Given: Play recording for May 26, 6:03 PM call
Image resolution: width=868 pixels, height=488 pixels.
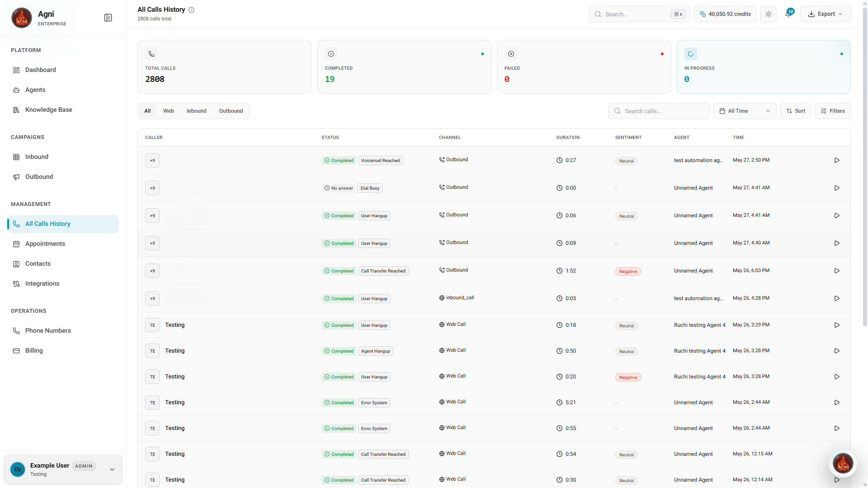Looking at the screenshot, I should (x=837, y=271).
